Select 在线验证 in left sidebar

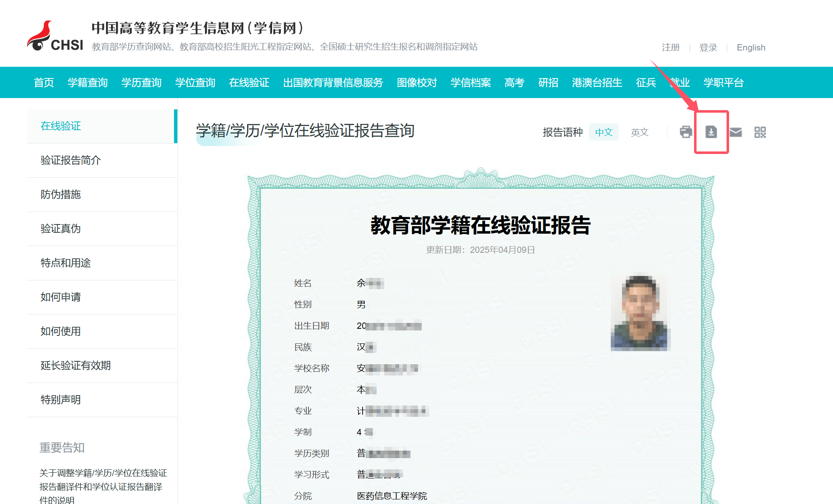point(61,126)
